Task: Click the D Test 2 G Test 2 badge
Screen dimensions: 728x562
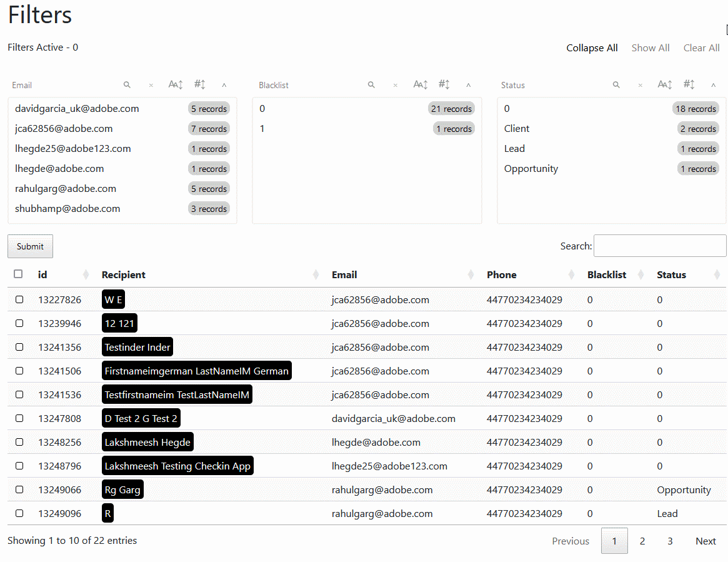Action: [141, 418]
